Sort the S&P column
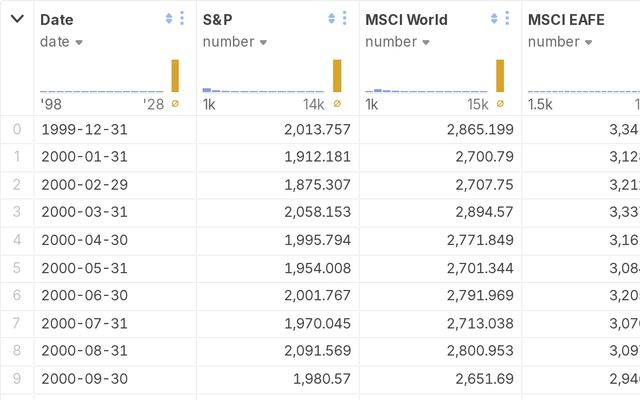 point(331,19)
